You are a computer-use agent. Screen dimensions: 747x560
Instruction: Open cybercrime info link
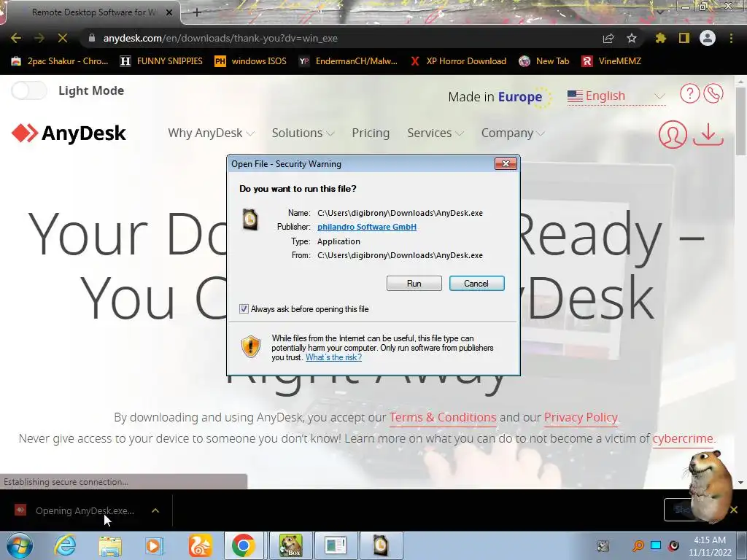(683, 438)
